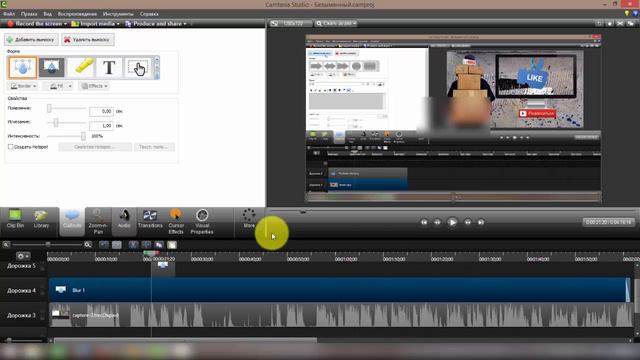Click the timeline zoom-in magnifier icon
The image size is (640, 360).
(x=88, y=244)
